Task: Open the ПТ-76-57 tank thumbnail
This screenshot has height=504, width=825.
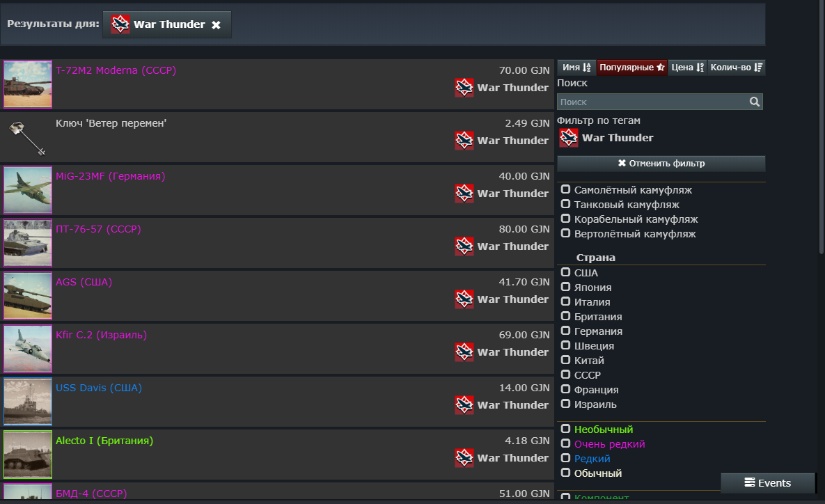Action: coord(28,243)
